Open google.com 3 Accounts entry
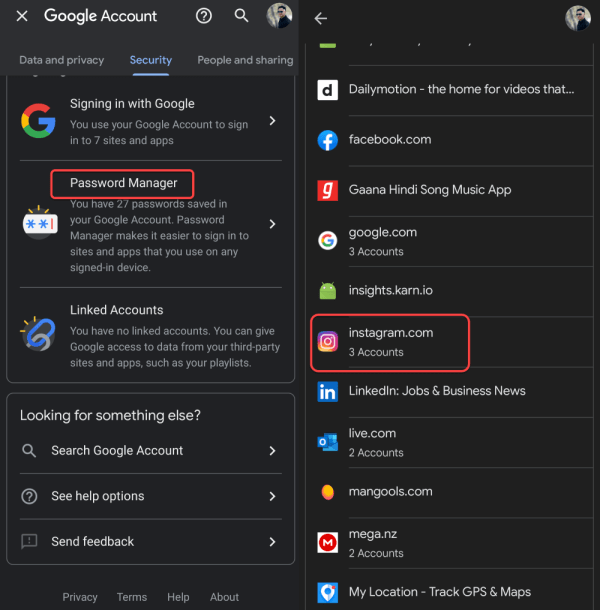The width and height of the screenshot is (600, 610). click(x=451, y=241)
